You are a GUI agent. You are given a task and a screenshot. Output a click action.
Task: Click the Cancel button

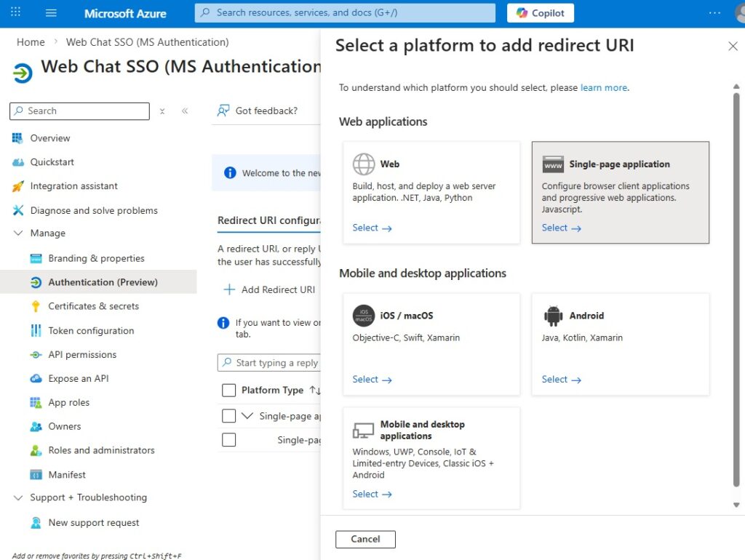click(365, 539)
